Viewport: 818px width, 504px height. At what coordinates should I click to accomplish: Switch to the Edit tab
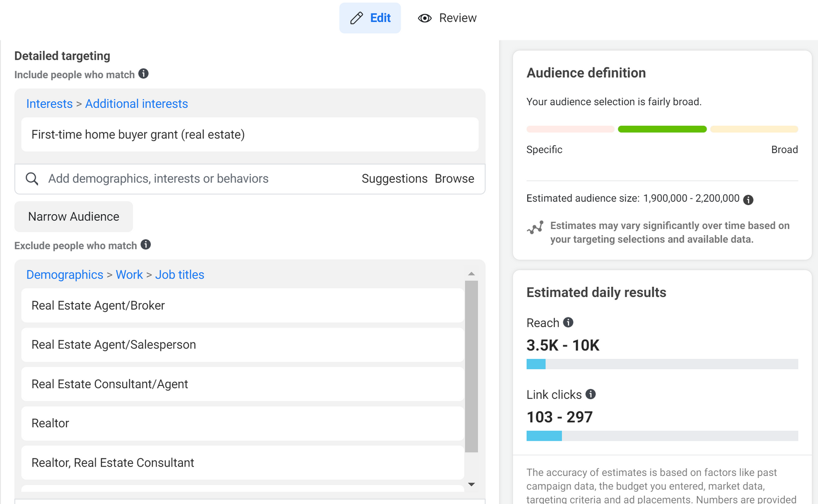370,18
